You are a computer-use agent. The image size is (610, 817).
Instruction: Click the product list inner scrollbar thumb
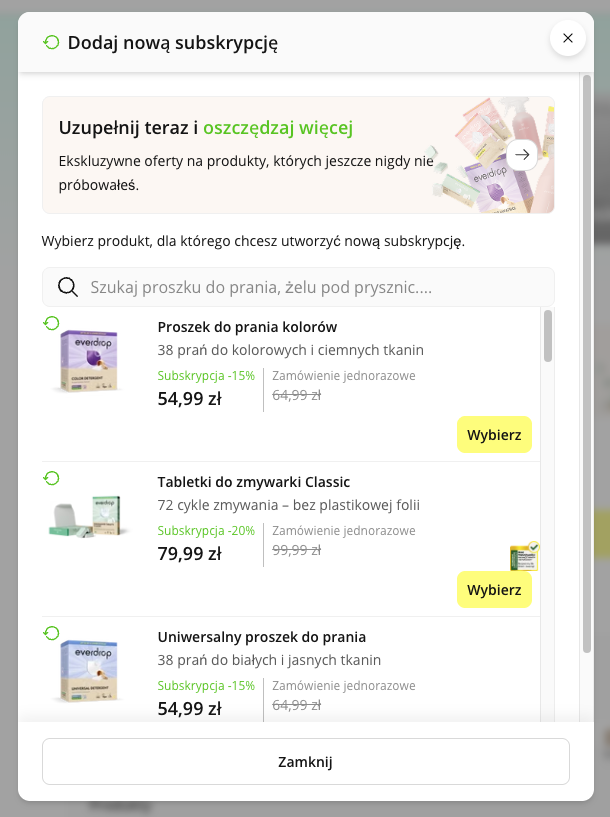point(547,336)
